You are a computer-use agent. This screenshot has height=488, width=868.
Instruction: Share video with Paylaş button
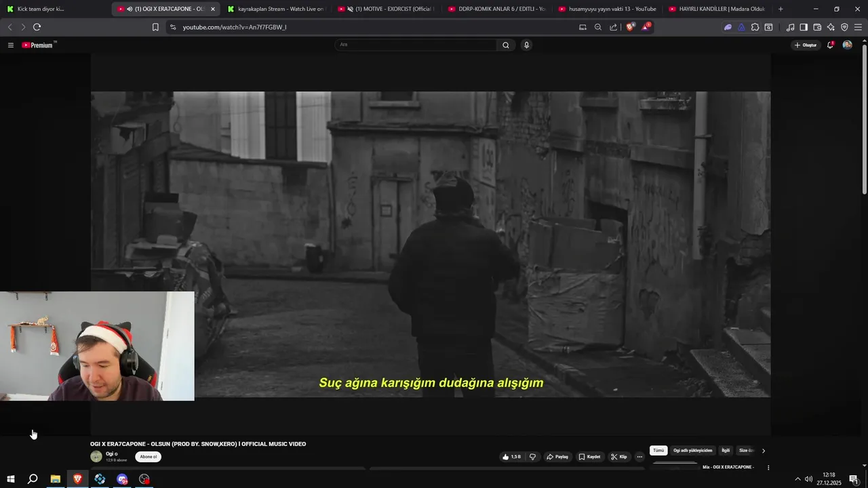tap(557, 457)
